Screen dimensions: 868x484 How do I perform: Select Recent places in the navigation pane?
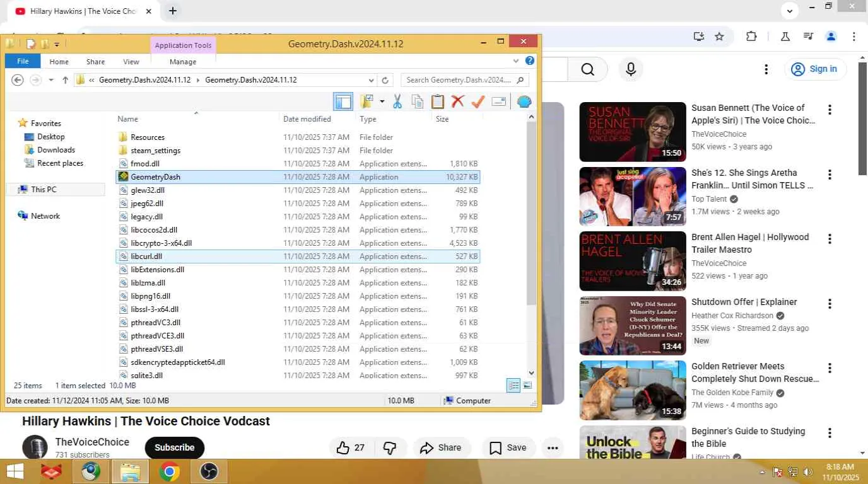coord(60,163)
